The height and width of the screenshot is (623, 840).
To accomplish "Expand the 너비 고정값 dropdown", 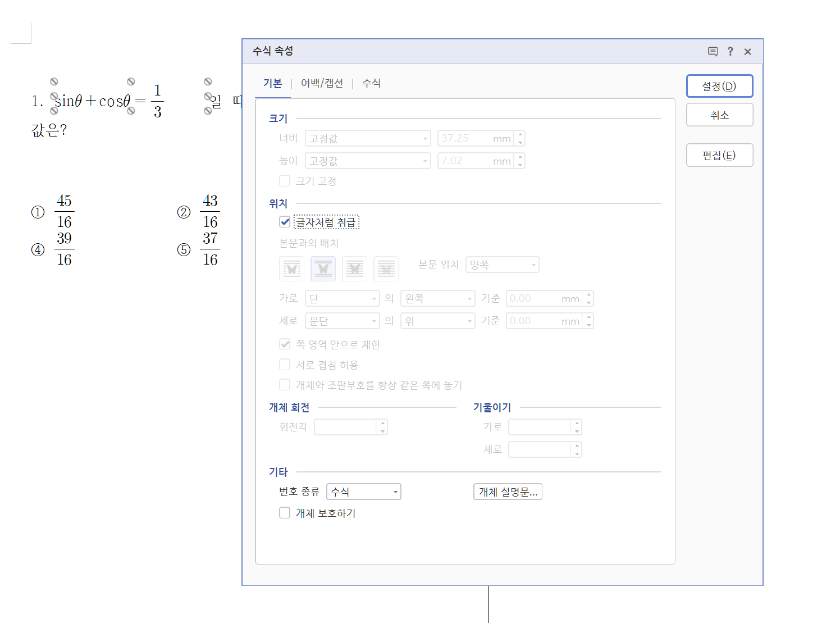I will pos(367,138).
